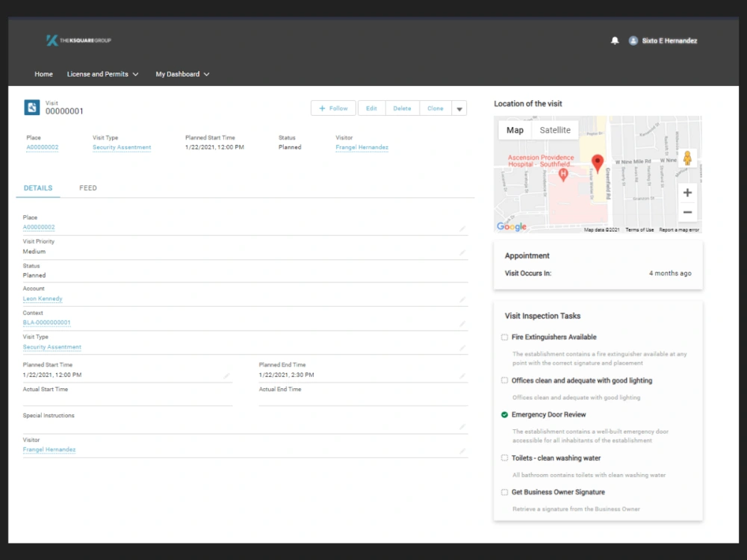Click the Clone button
747x560 pixels.
tap(436, 108)
